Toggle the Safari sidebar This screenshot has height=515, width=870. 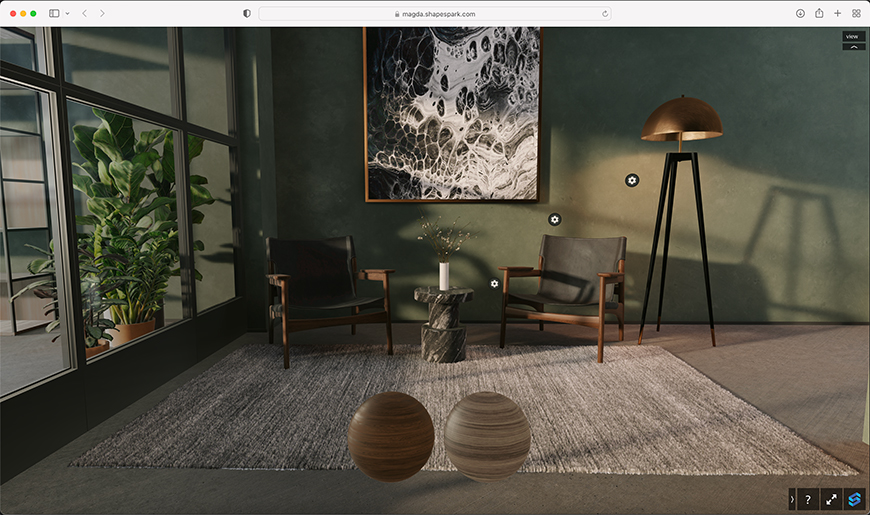54,13
